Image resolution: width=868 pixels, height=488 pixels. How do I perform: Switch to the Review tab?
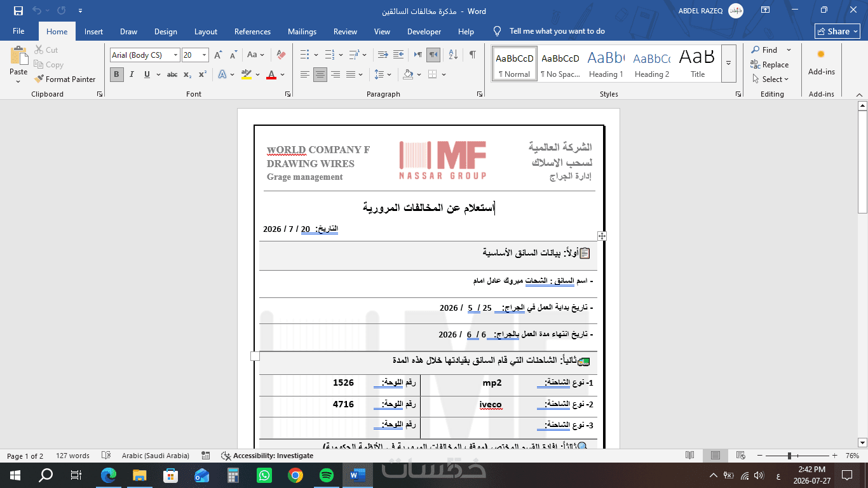[345, 31]
